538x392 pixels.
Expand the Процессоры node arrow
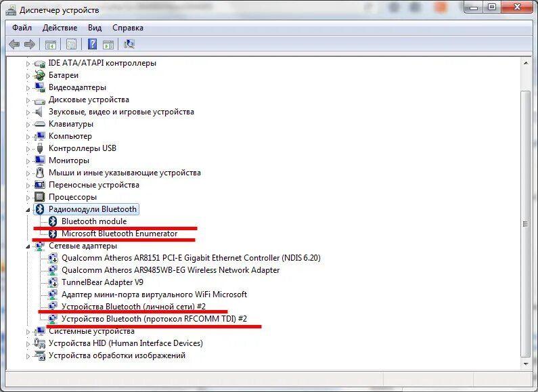tap(28, 198)
